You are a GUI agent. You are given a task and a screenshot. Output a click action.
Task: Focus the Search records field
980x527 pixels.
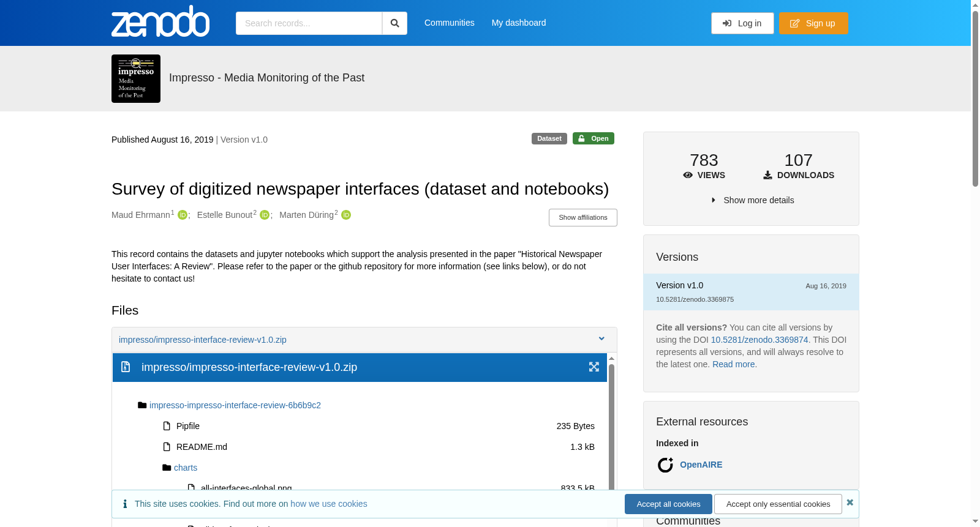[309, 23]
